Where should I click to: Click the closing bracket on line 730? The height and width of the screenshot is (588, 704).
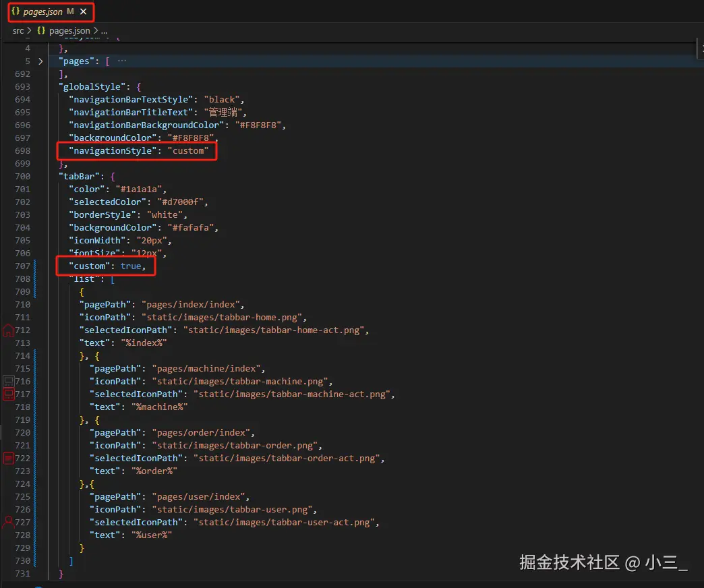pyautogui.click(x=71, y=561)
